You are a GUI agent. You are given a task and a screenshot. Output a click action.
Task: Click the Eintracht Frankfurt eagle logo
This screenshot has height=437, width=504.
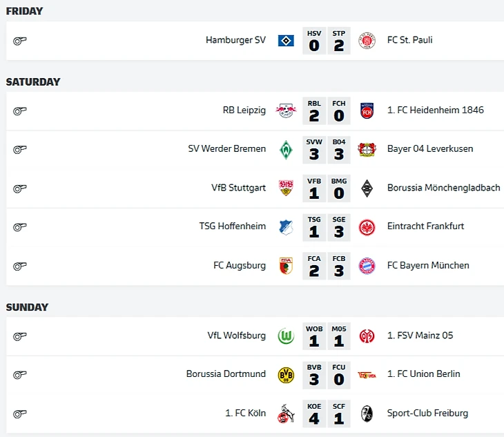tap(367, 228)
